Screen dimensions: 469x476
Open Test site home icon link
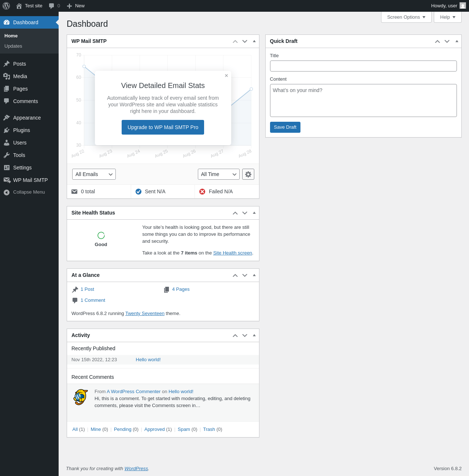pyautogui.click(x=19, y=6)
